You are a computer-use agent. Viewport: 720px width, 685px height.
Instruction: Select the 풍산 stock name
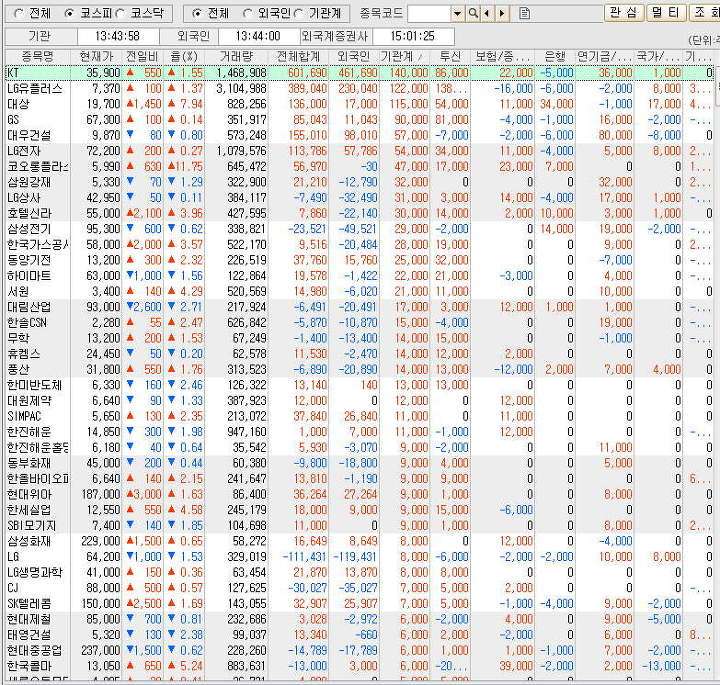point(18,370)
